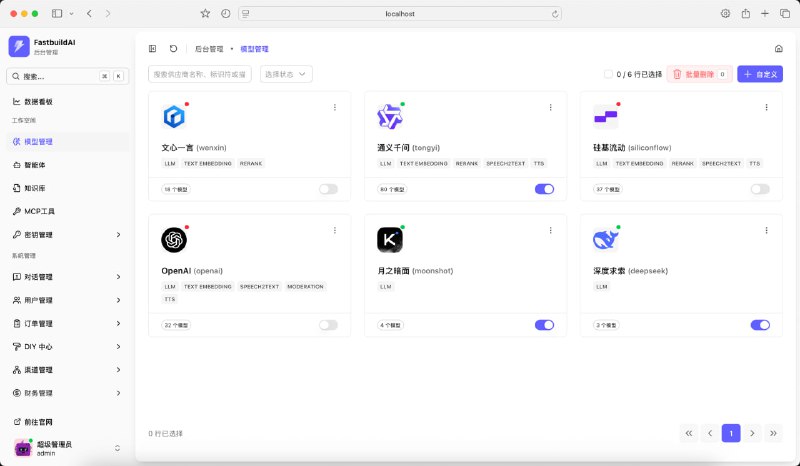Click the MODERATION tag on OpenAI card
Image resolution: width=800 pixels, height=466 pixels.
click(305, 287)
